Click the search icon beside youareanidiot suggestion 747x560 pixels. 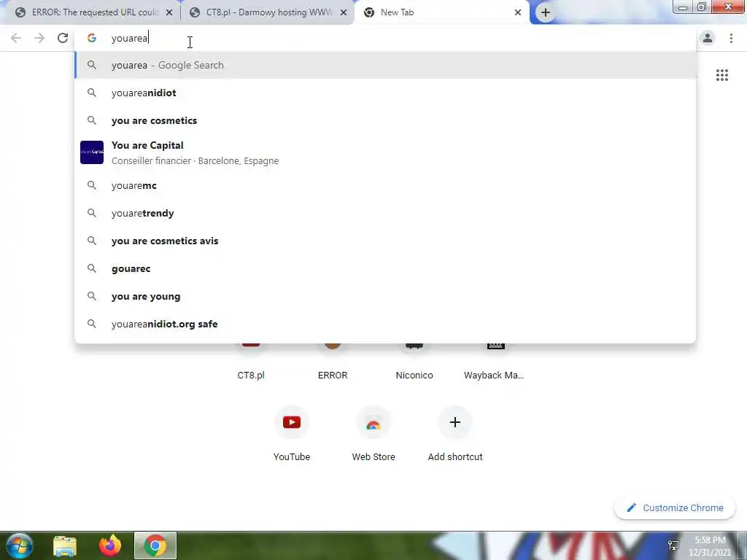tap(92, 93)
